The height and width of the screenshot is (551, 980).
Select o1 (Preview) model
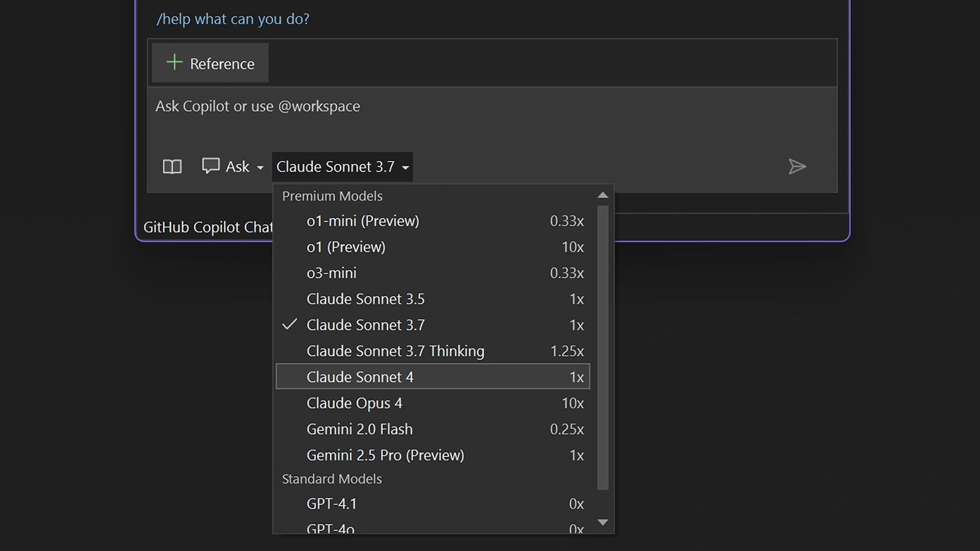[x=433, y=247]
